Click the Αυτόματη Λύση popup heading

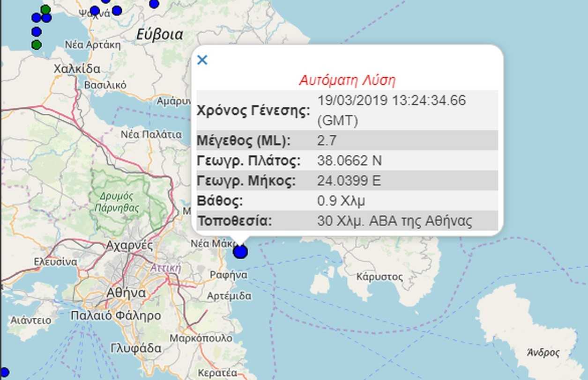click(x=347, y=80)
